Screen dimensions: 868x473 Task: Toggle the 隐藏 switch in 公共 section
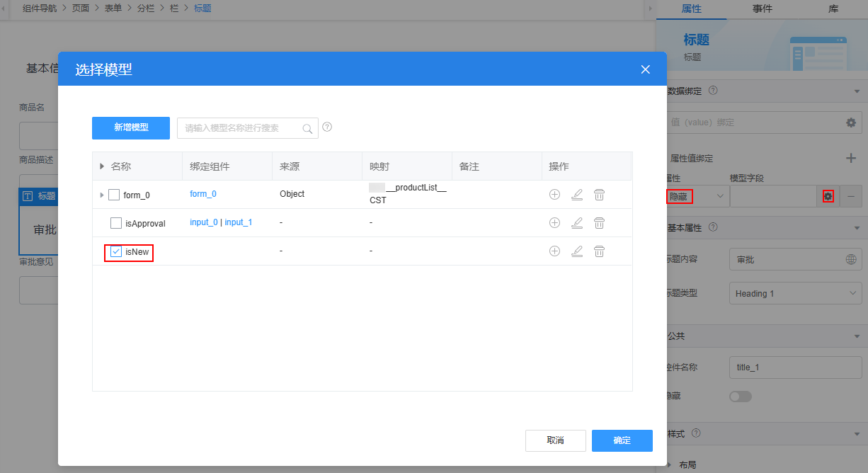(741, 397)
